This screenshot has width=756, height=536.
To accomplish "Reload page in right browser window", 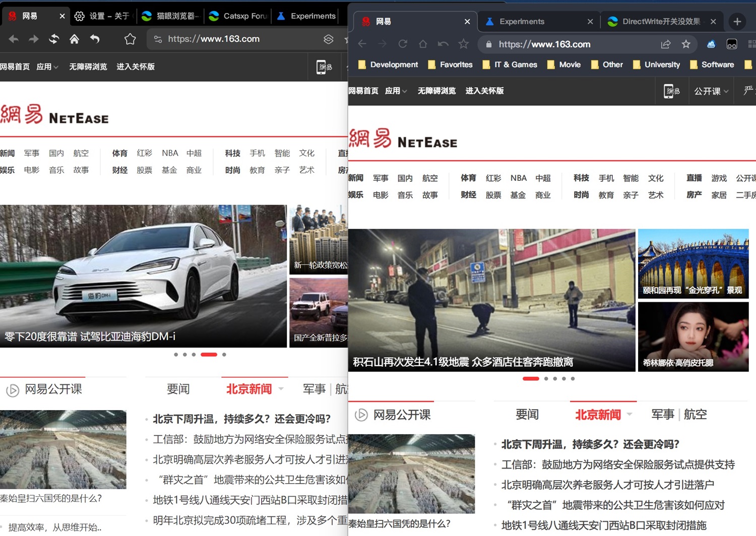I will [x=403, y=44].
